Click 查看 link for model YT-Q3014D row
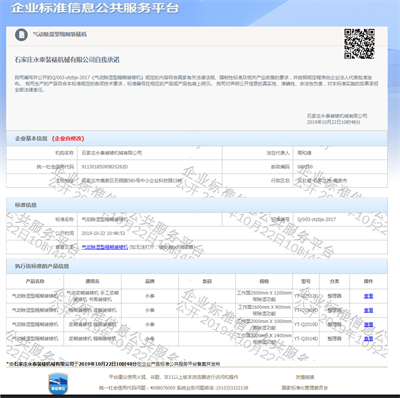The height and width of the screenshot is (398, 400). pyautogui.click(x=368, y=339)
